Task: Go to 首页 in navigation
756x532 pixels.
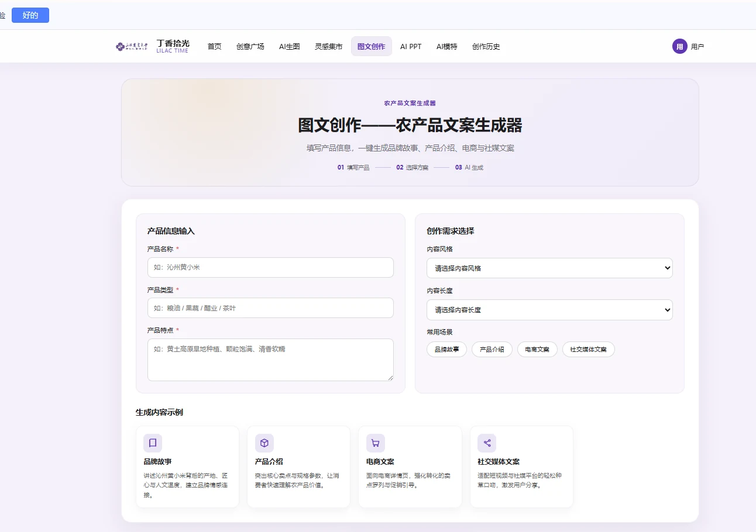Action: (215, 47)
